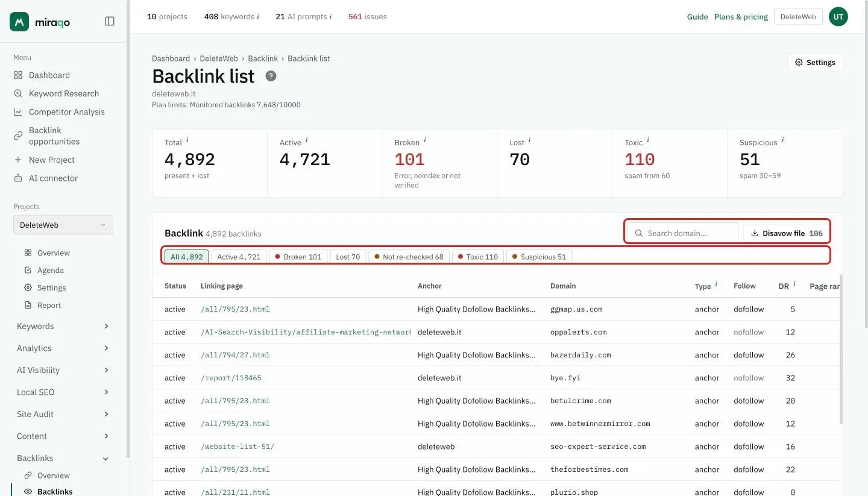Click the project Settings gear icon in sidebar
The image size is (868, 496).
coord(28,287)
